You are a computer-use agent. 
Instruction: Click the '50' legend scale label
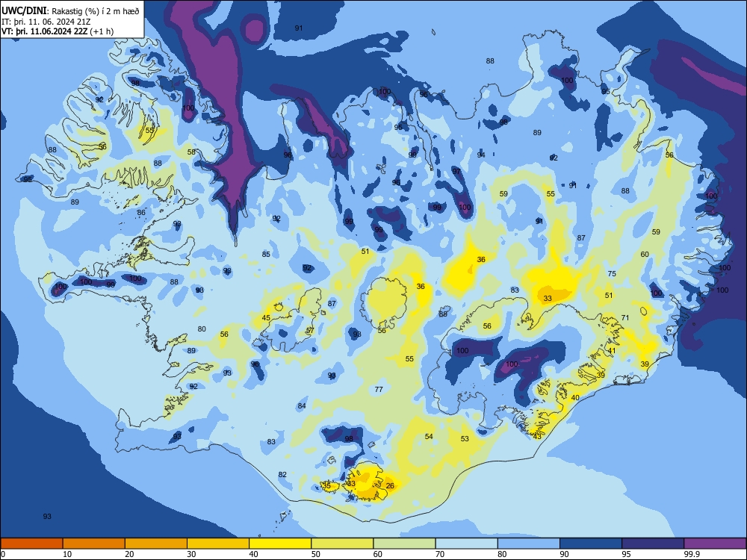(x=315, y=554)
